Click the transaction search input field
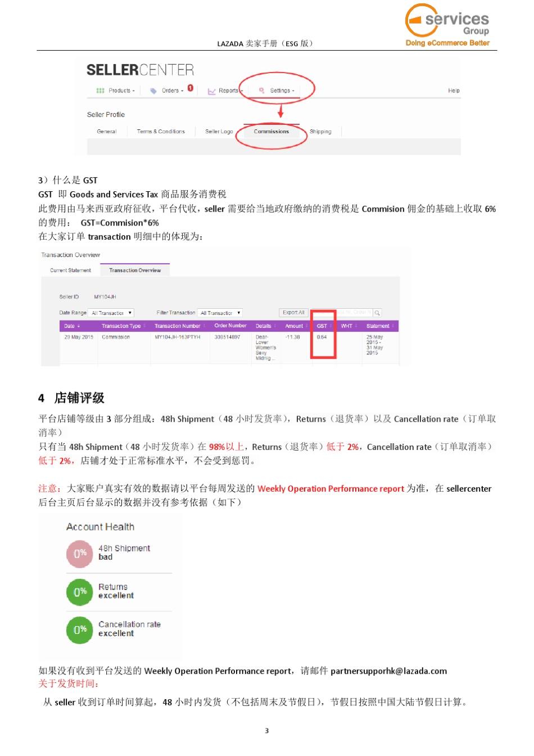The image size is (534, 756). 342,313
